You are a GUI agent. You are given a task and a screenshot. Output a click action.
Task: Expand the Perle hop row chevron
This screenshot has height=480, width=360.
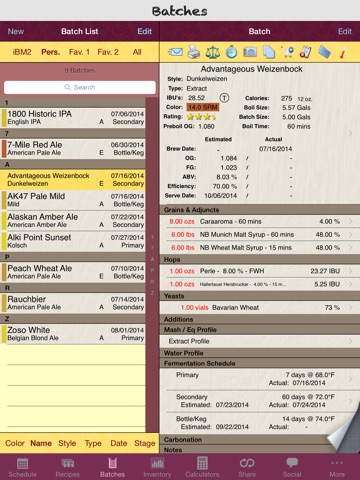click(x=350, y=271)
